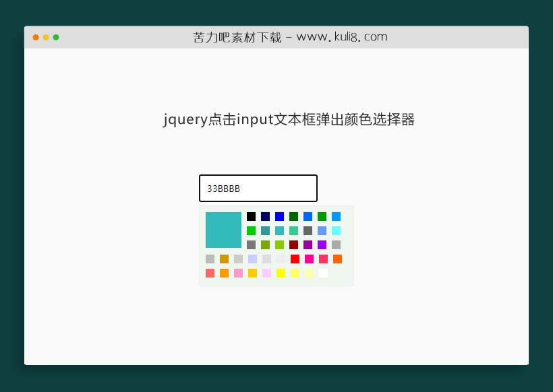Select the white swatch in the bottom row
This screenshot has width=553, height=392.
click(x=322, y=273)
